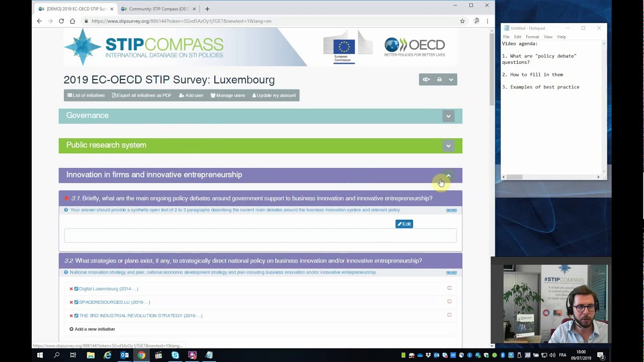The height and width of the screenshot is (362, 644).
Task: Open a new Chrome tab with plus
Action: pos(207,9)
